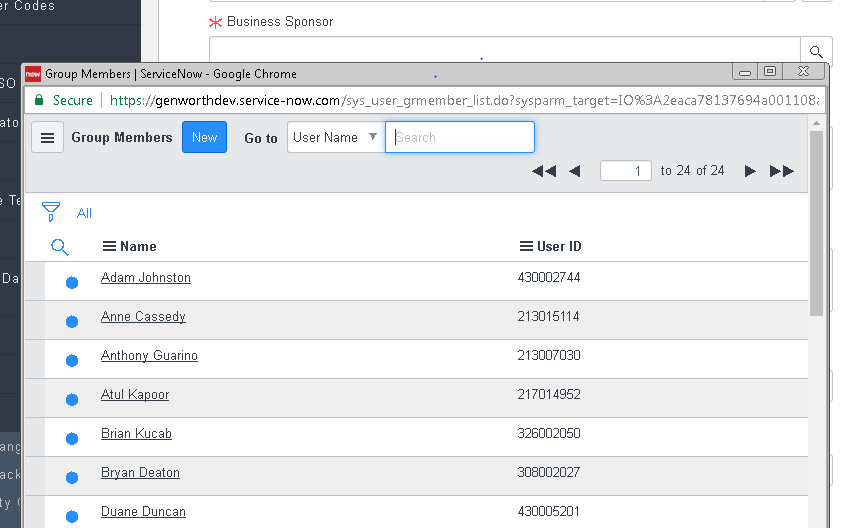Click the Business Sponsor input field
The image size is (852, 528).
tap(505, 51)
